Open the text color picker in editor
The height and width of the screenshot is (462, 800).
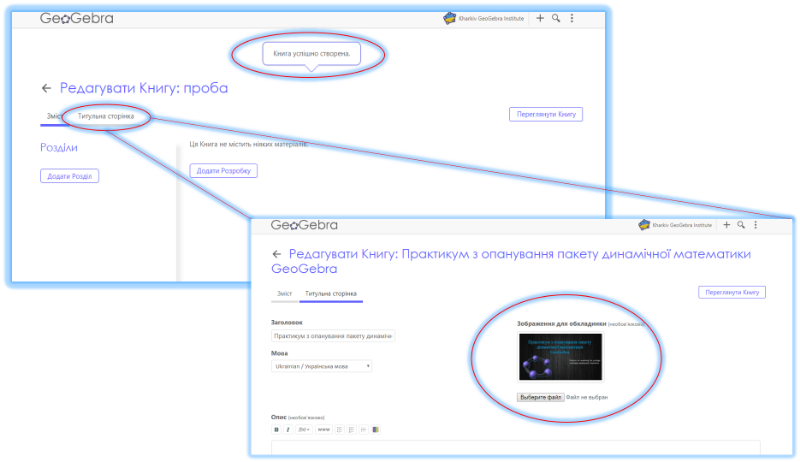(x=376, y=430)
